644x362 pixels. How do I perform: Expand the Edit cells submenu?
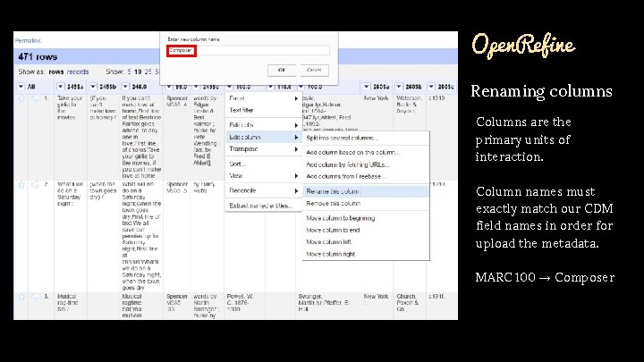tap(263, 125)
